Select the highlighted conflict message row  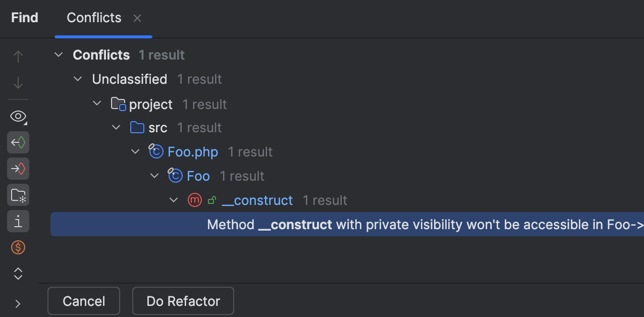point(347,224)
